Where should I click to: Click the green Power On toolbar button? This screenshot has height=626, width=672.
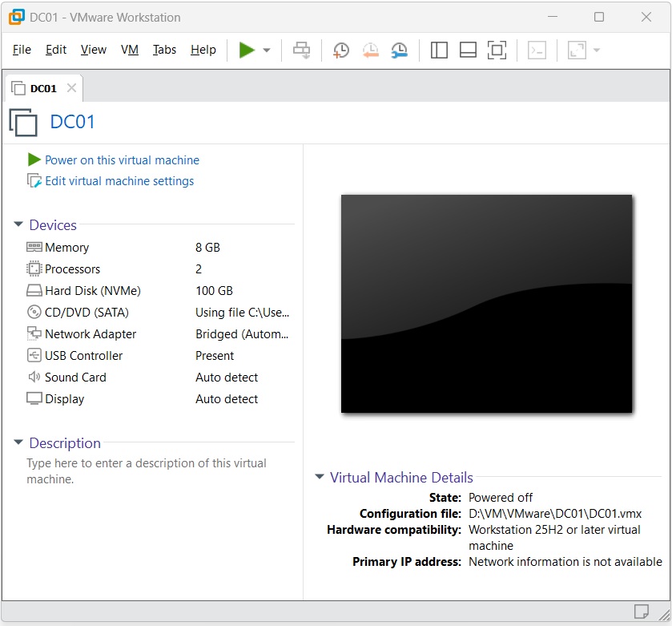click(x=247, y=50)
